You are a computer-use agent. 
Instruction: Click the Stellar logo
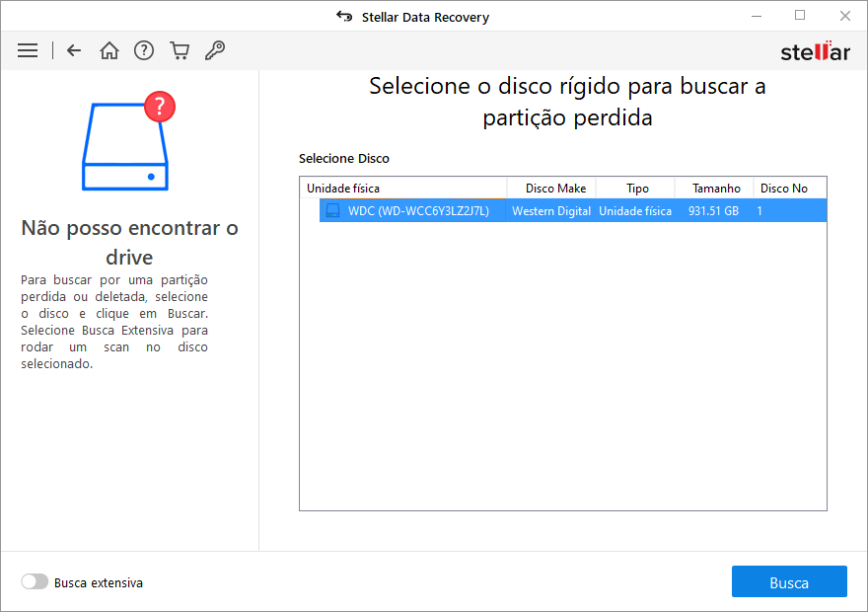click(815, 51)
